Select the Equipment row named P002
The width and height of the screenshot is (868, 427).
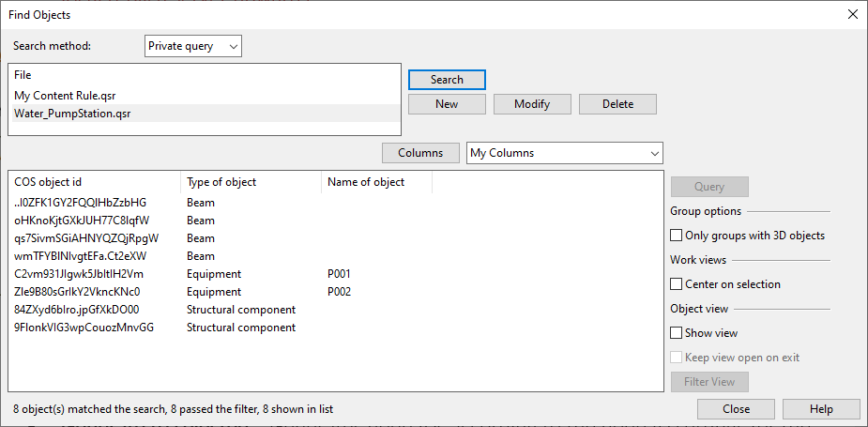click(x=215, y=292)
